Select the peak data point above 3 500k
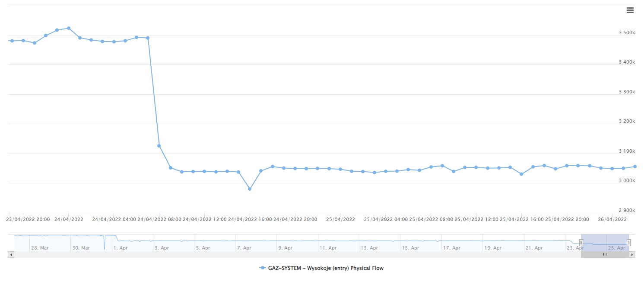Image resolution: width=644 pixels, height=282 pixels. coord(69,28)
